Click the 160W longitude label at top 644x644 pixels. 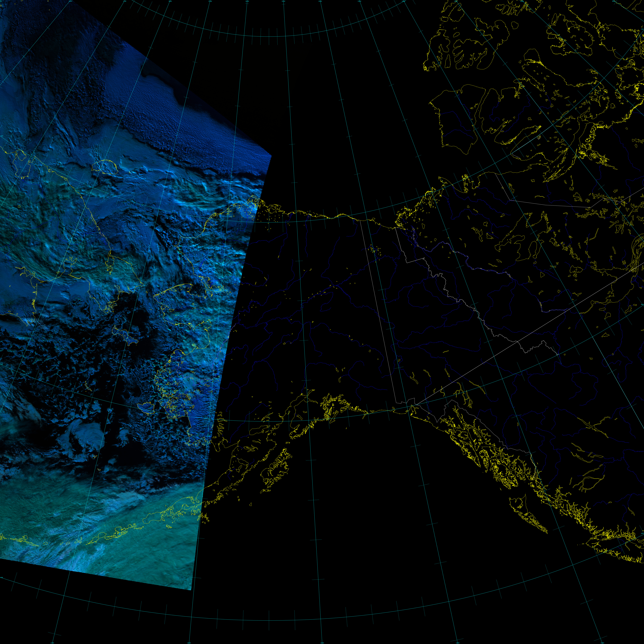(247, 1)
